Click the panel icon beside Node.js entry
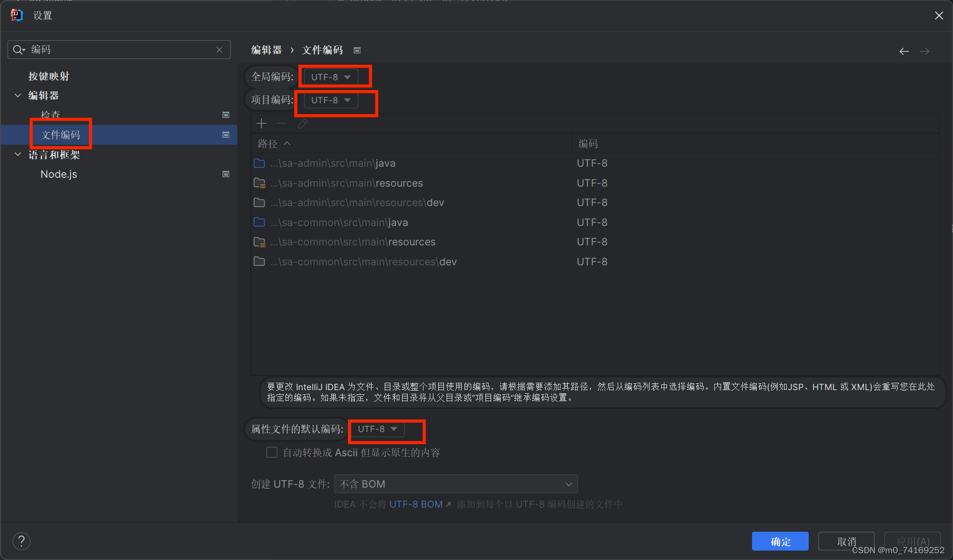The height and width of the screenshot is (560, 953). [x=226, y=174]
